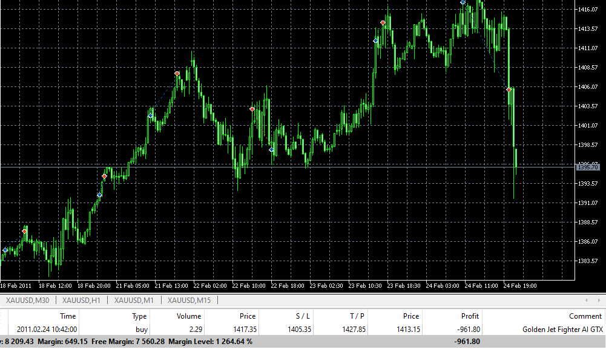Click the current price label 1395.70
The height and width of the screenshot is (364, 606).
pos(587,166)
